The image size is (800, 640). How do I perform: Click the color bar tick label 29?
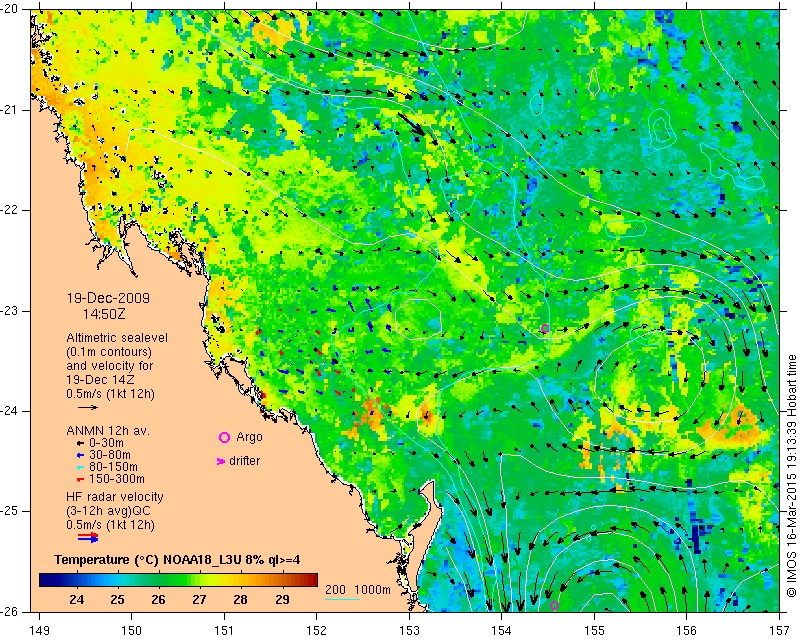[282, 599]
